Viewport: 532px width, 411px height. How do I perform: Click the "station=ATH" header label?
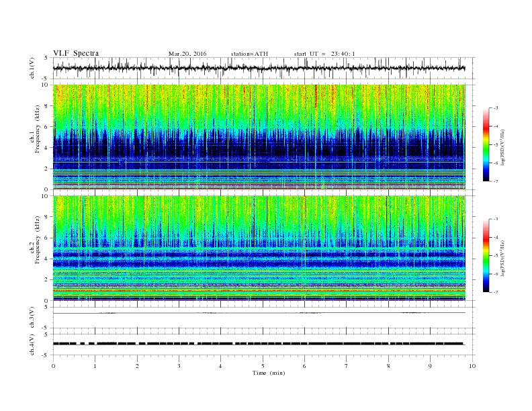point(249,54)
